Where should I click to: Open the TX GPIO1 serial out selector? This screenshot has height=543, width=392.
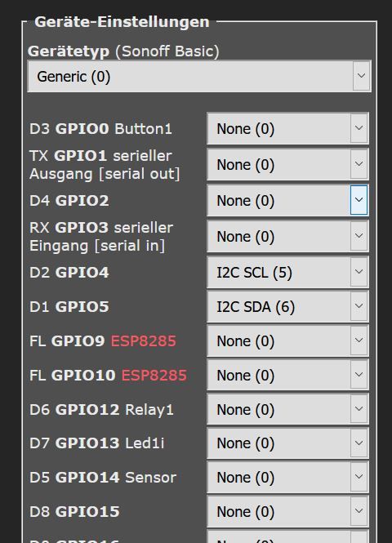pos(287,164)
